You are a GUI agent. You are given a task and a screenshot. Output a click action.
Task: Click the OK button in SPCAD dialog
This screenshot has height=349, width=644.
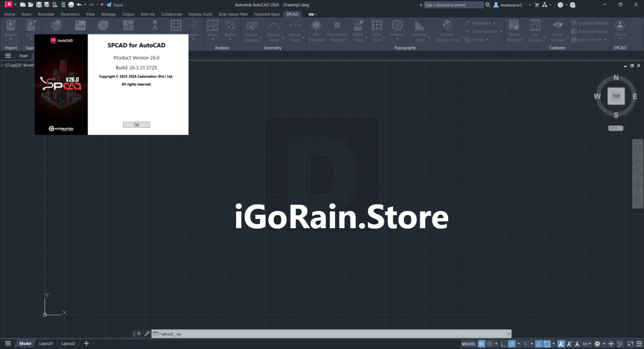point(136,125)
